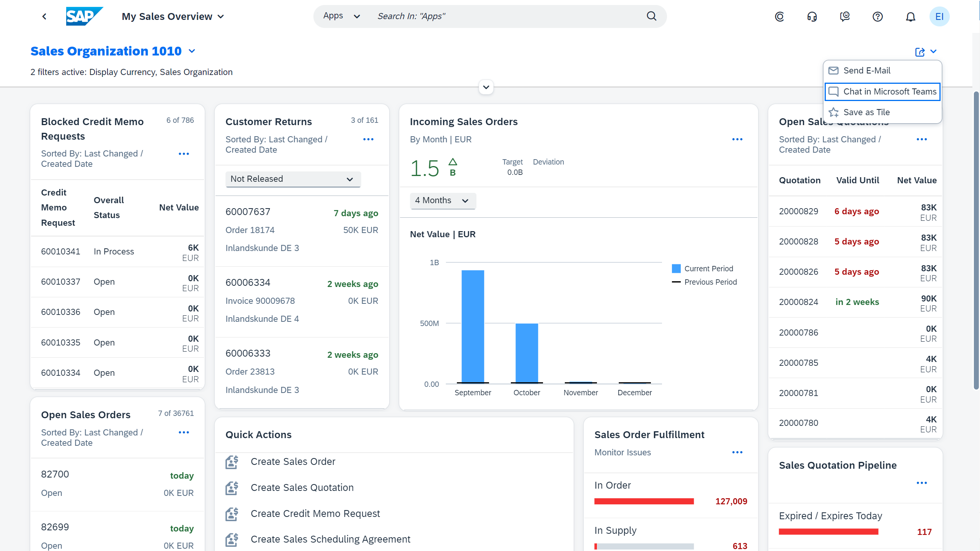The width and height of the screenshot is (980, 551).
Task: Open the Joule copilot icon
Action: click(x=779, y=16)
